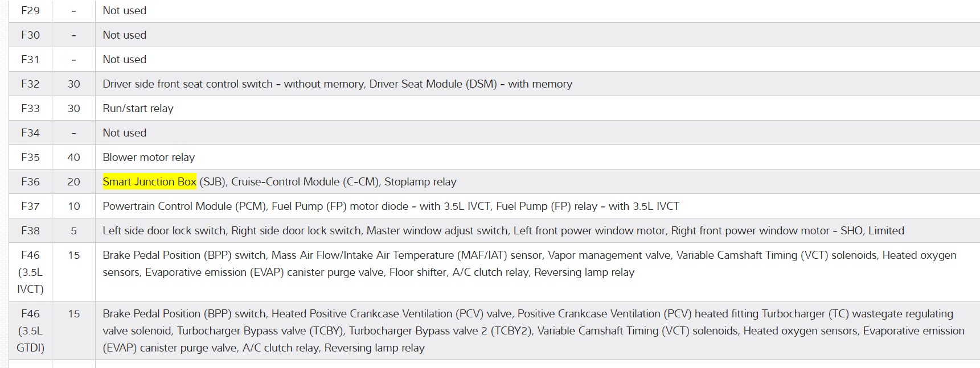Screen dimensions: 980x368
Task: Click the Turbocharger Bypass valve (TCBY) text
Action: [260, 331]
